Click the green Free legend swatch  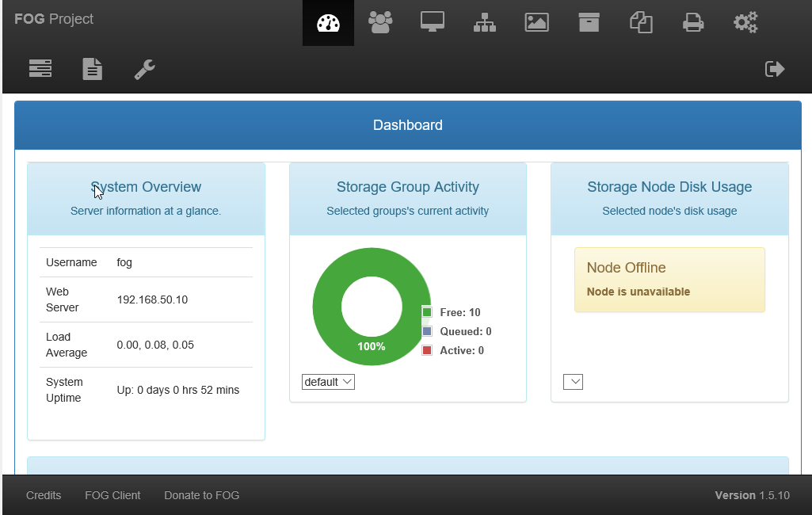pyautogui.click(x=427, y=312)
